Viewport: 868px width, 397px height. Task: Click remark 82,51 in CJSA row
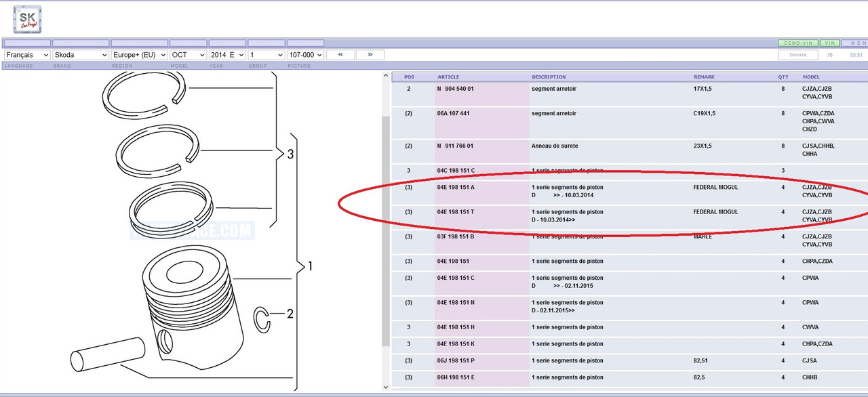coord(701,360)
